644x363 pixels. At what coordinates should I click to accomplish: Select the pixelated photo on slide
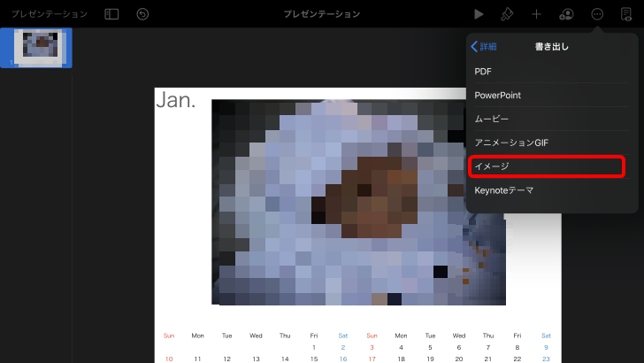[358, 202]
